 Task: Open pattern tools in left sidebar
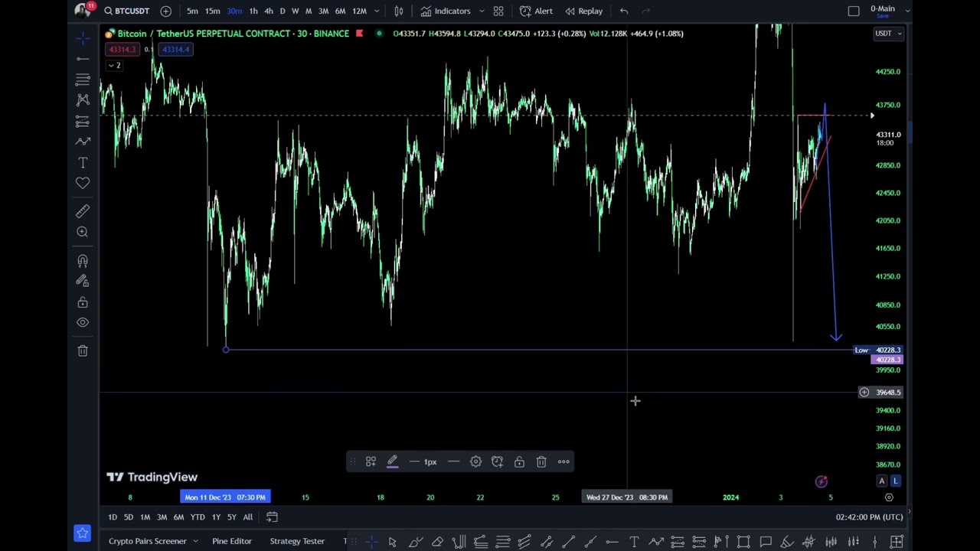83,100
